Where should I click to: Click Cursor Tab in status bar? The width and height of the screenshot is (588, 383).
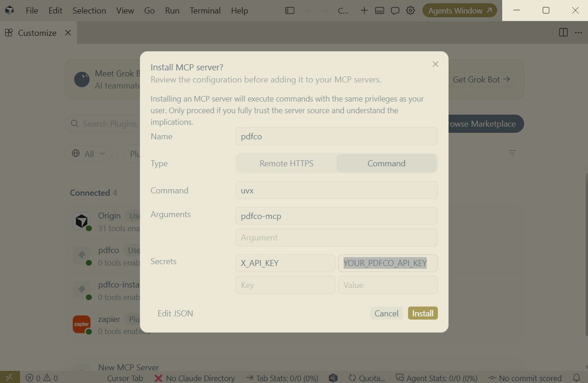tap(125, 378)
